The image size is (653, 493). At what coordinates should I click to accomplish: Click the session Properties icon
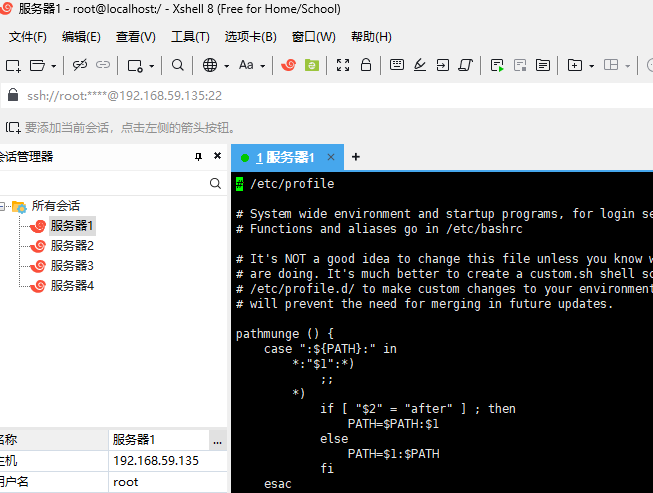[x=135, y=65]
